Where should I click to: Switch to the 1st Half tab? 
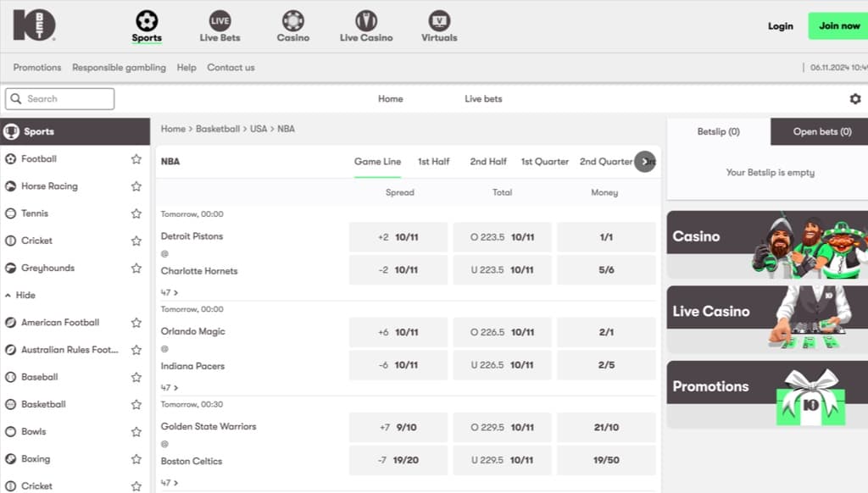coord(433,162)
